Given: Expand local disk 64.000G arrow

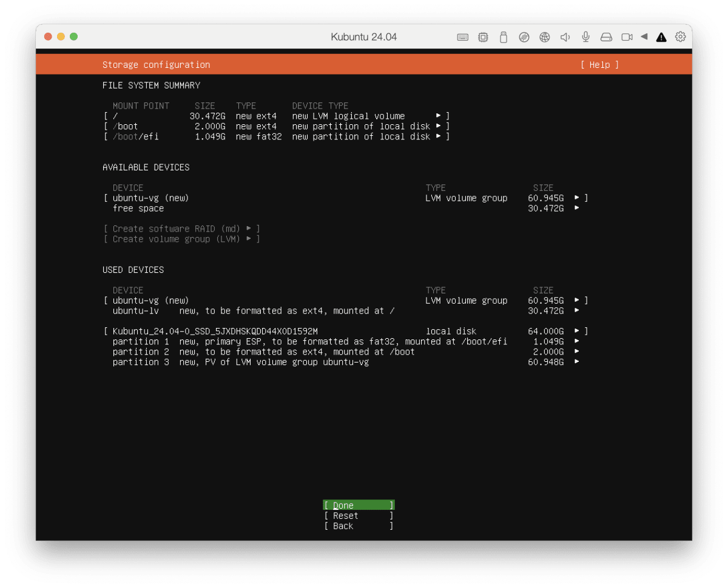Looking at the screenshot, I should click(x=576, y=331).
